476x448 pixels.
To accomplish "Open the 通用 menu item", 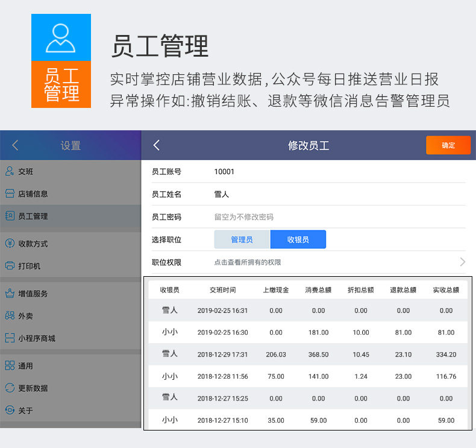I will click(x=70, y=365).
